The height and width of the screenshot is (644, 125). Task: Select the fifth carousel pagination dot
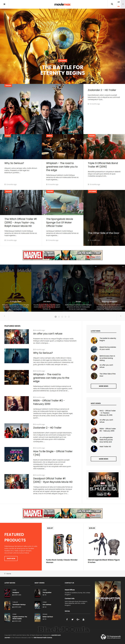click(69, 316)
